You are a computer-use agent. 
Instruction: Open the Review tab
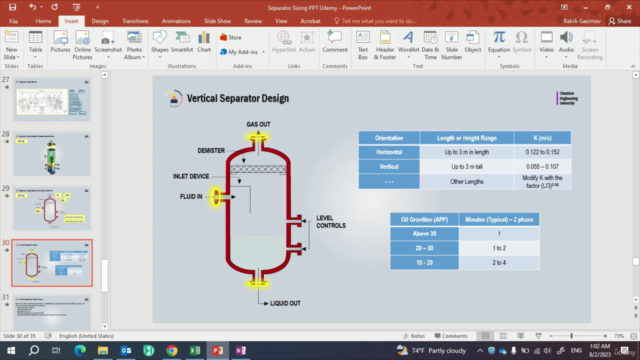pos(253,21)
